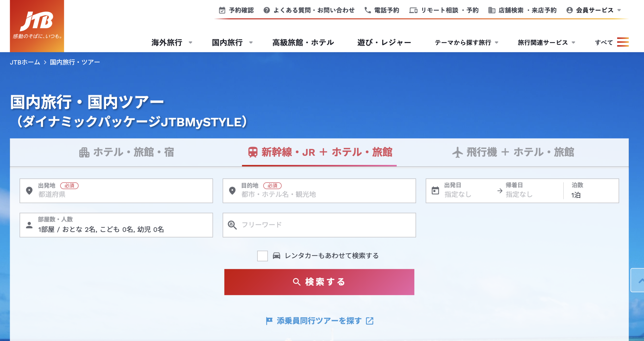Screen dimensions: 644x341
Task: Open よくある質問・お問い合わせ link
Action: click(309, 10)
